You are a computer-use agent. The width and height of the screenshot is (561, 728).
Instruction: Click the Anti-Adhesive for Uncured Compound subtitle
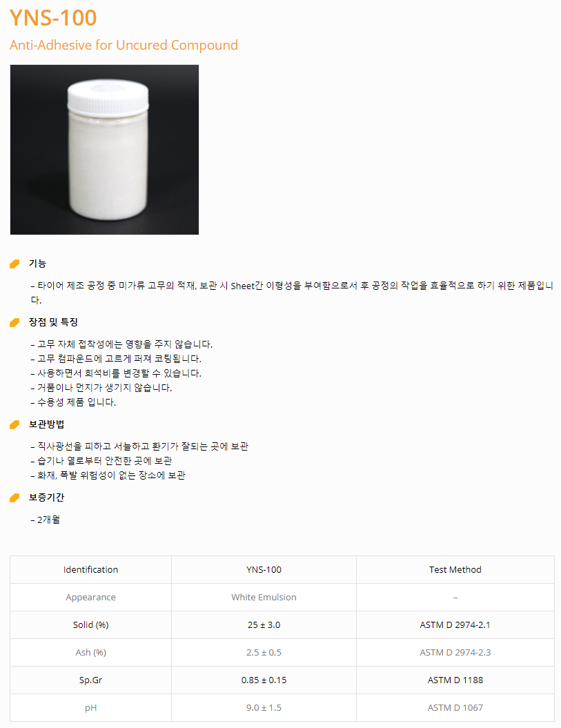(124, 46)
